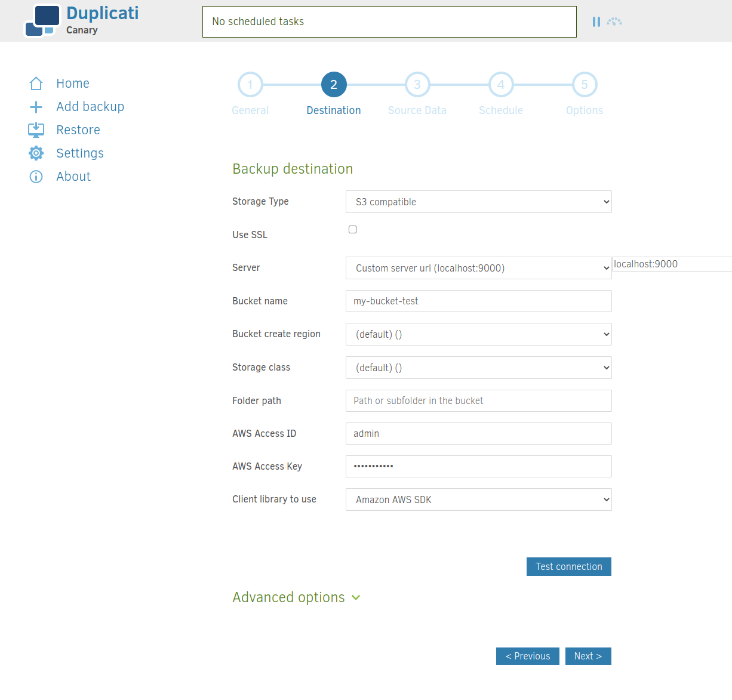732x700 pixels.
Task: Pause the scheduler with the pause icon
Action: 596,21
